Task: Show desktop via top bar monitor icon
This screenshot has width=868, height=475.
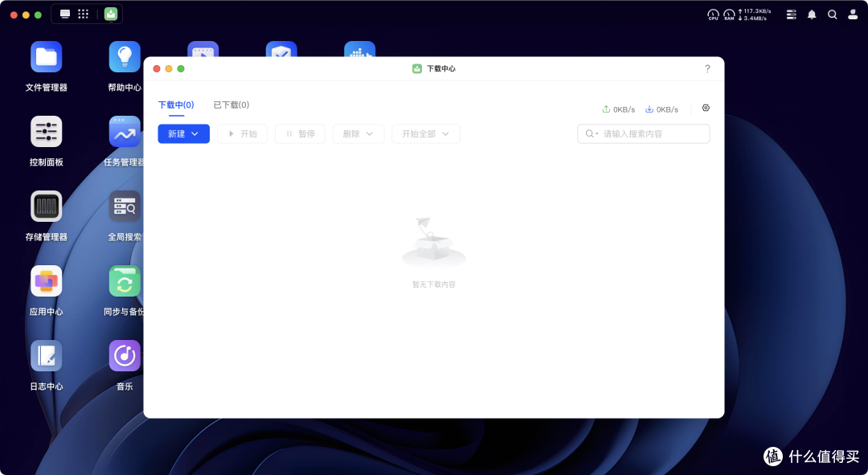Action: point(65,14)
